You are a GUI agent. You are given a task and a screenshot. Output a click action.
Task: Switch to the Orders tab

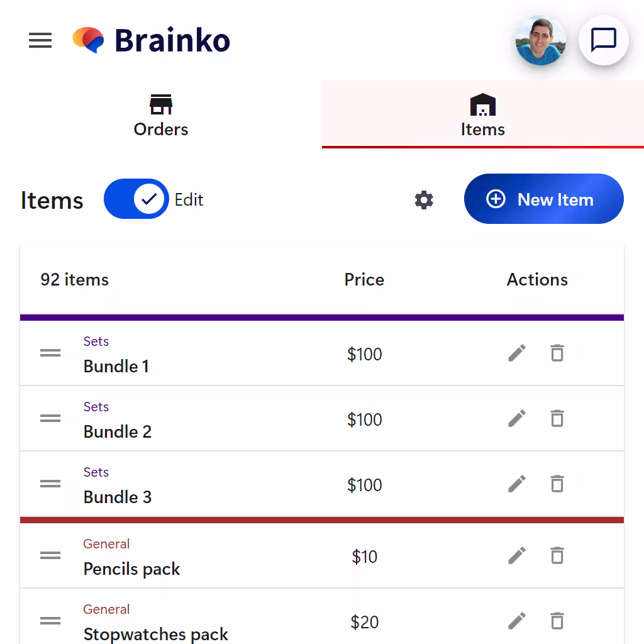pos(161,115)
